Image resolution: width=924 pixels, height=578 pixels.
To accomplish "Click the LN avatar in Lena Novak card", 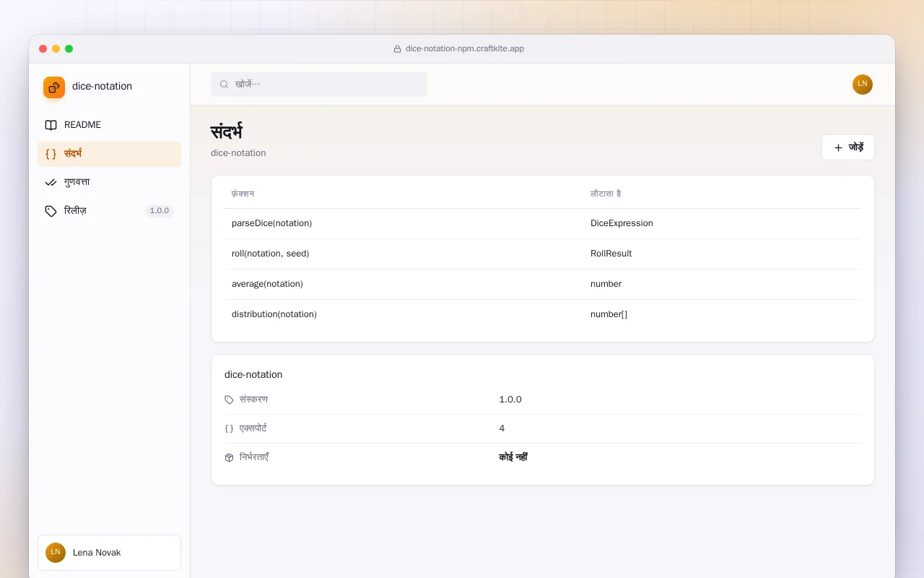I will [x=56, y=553].
